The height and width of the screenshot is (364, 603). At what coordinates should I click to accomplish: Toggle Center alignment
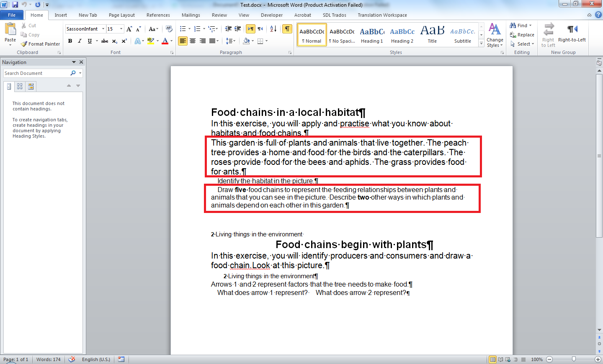[x=193, y=41]
